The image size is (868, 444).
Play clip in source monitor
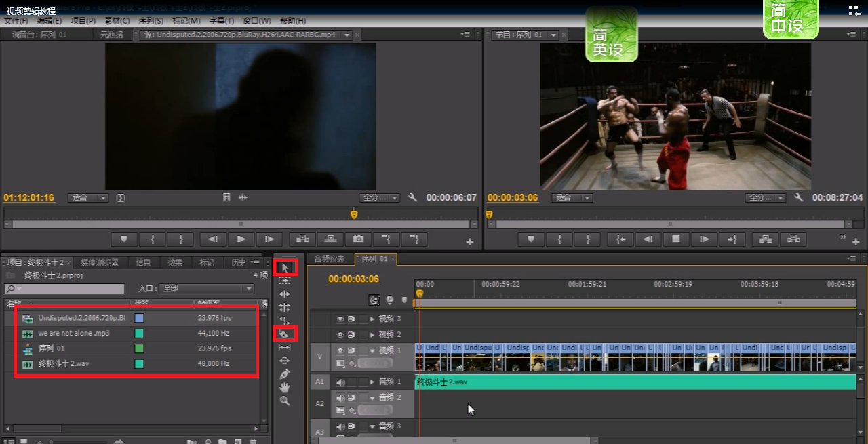[241, 239]
